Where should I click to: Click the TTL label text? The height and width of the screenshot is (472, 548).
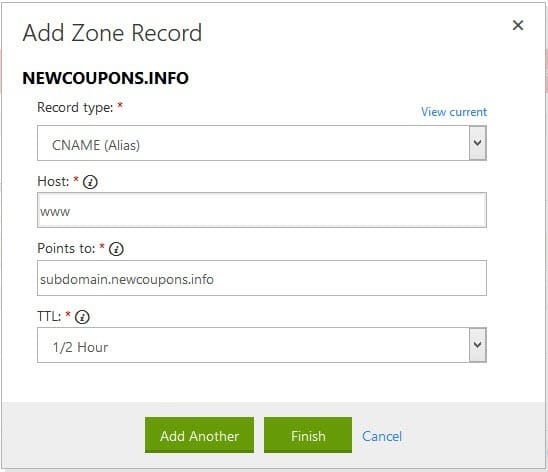point(49,316)
